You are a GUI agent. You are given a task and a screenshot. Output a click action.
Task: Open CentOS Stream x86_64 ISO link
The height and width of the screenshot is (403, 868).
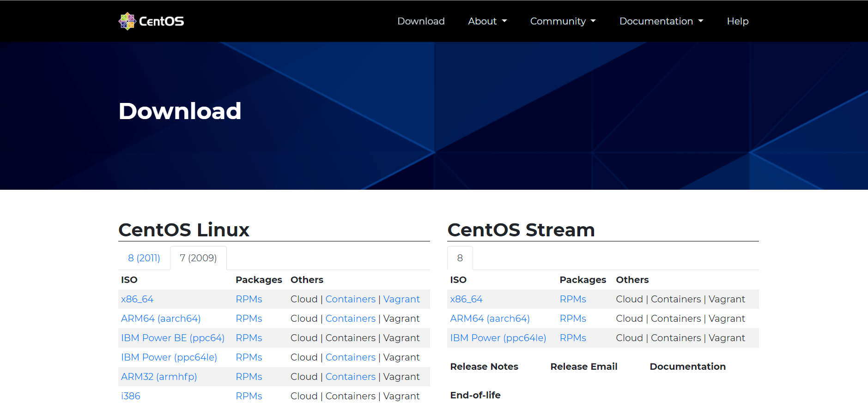[466, 299]
